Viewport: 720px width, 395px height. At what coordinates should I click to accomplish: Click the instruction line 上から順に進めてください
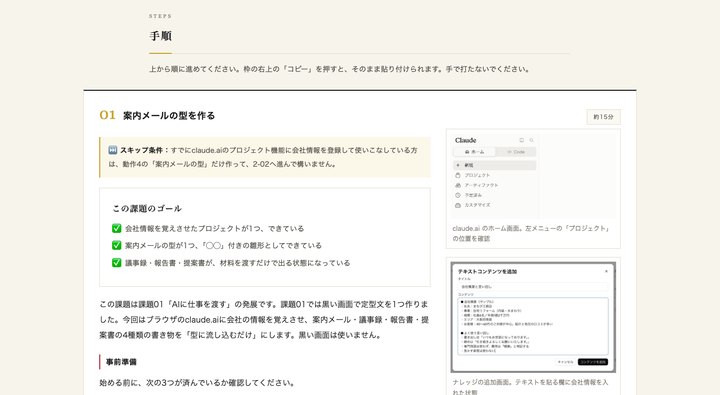[339, 69]
